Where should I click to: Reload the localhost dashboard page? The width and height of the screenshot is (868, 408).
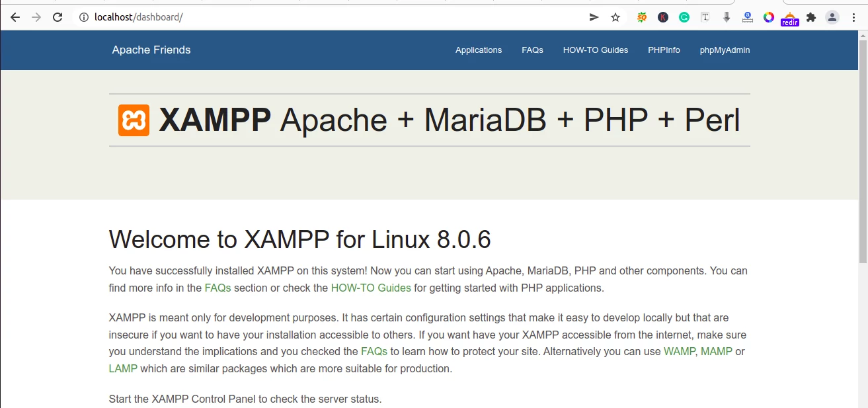pos(58,17)
